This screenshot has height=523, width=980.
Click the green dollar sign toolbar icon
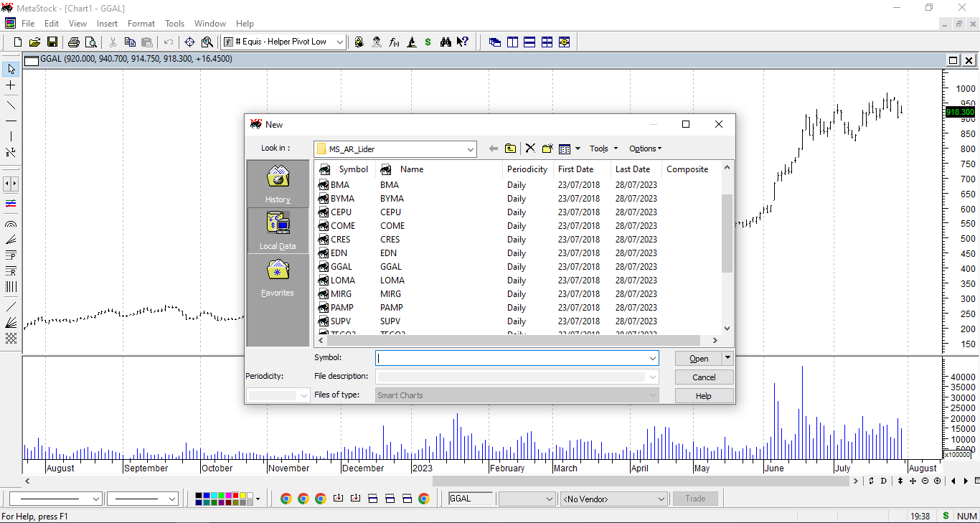428,42
